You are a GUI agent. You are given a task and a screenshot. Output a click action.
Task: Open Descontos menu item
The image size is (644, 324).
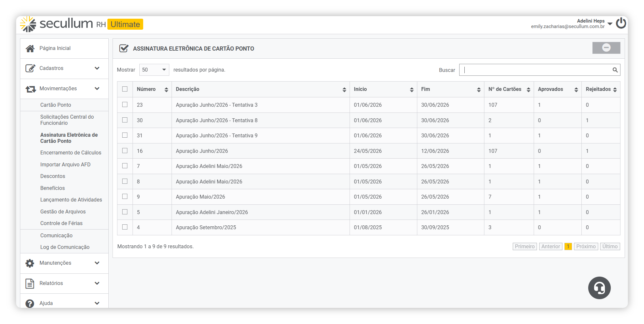(x=53, y=176)
